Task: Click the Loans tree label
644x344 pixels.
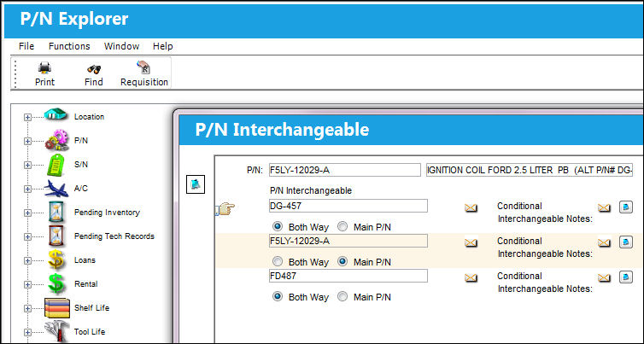Action: 85,259
